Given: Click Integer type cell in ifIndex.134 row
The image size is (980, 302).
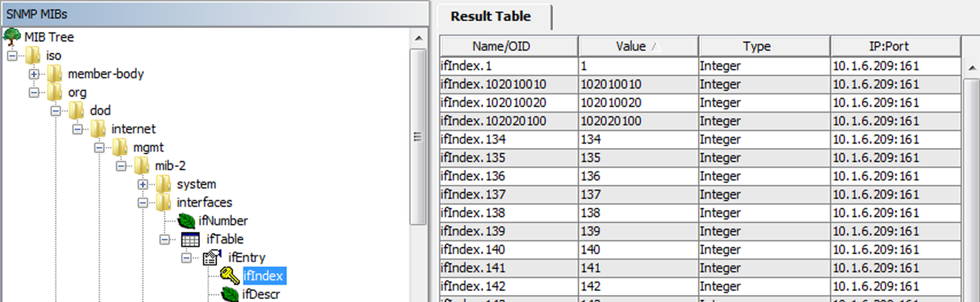Looking at the screenshot, I should (x=764, y=139).
